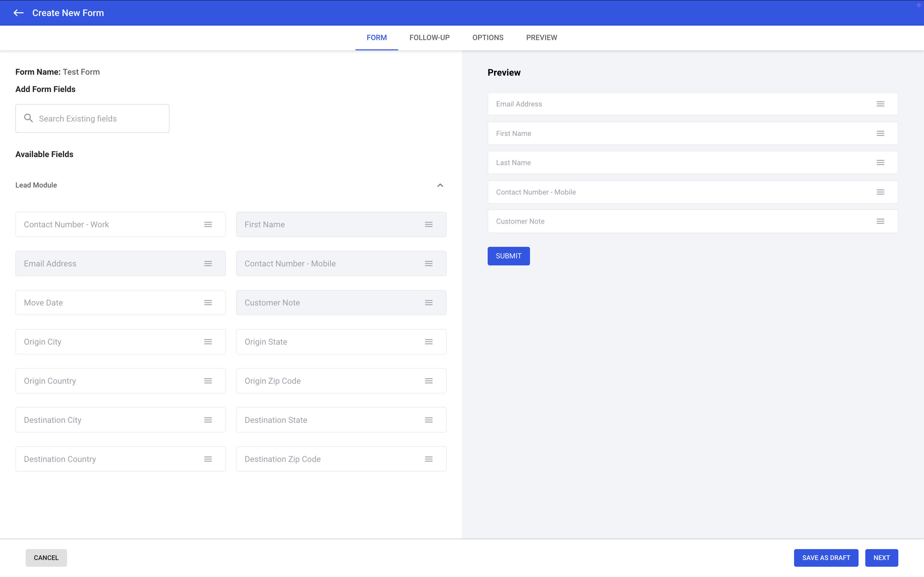Click drag handle on preview Last Name
The width and height of the screenshot is (924, 577).
tap(880, 163)
